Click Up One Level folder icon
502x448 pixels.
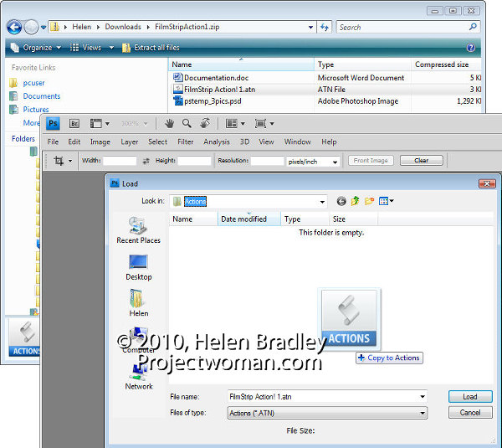(x=355, y=201)
